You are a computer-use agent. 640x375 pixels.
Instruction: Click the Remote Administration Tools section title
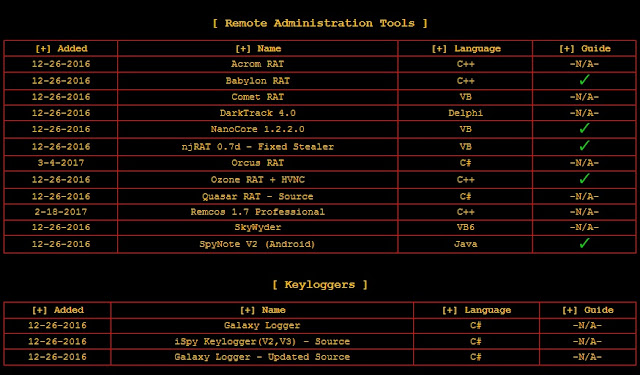point(320,23)
